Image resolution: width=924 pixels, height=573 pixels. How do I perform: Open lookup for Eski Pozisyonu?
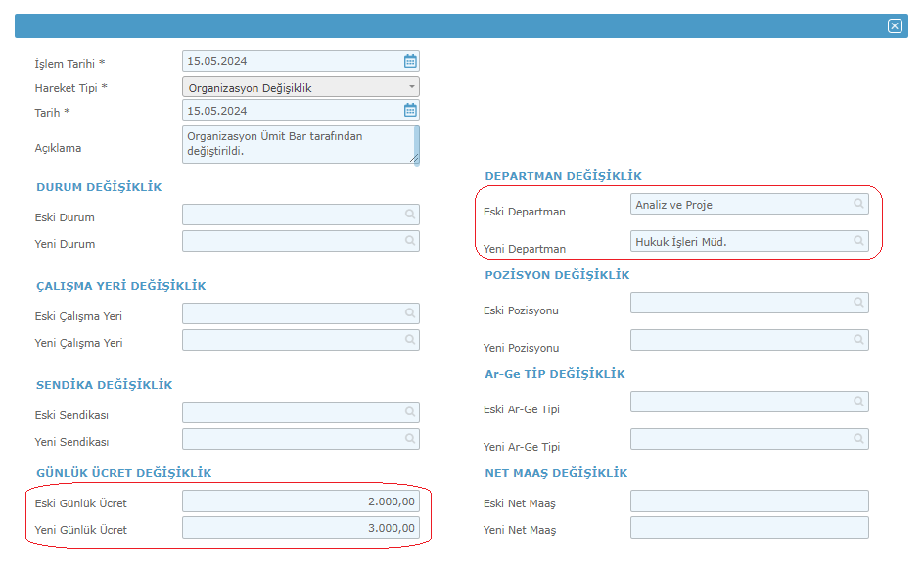click(858, 303)
